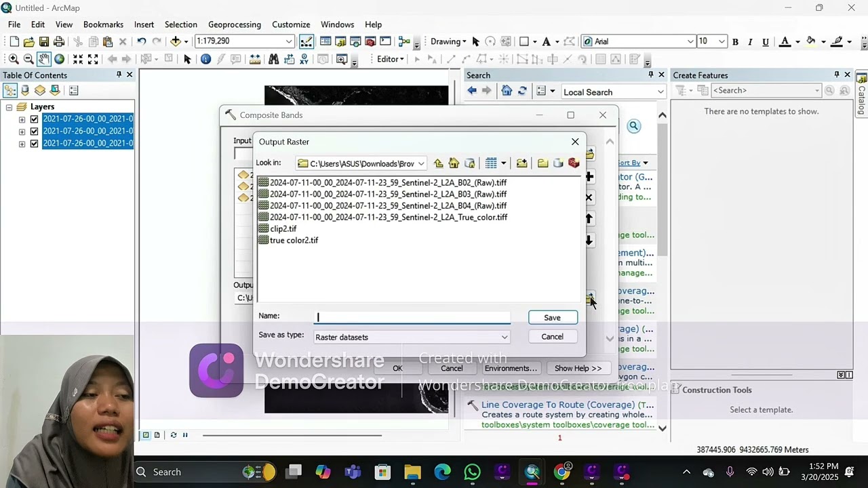Open the font size dropdown

722,41
